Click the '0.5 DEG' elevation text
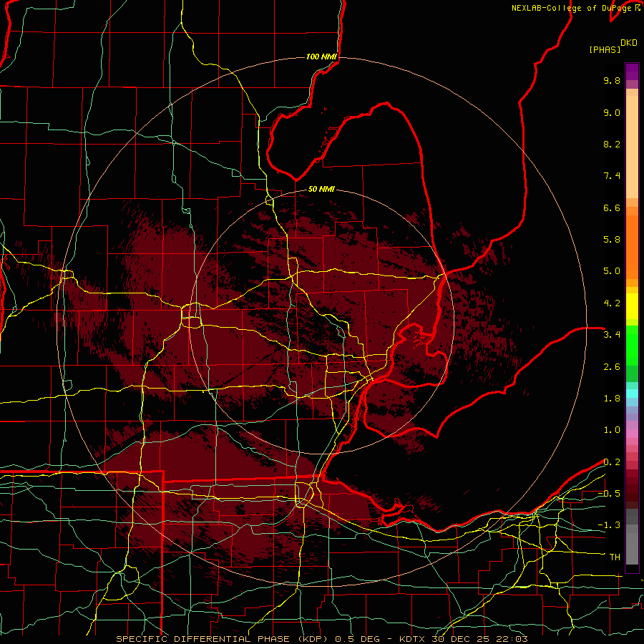 (x=357, y=639)
